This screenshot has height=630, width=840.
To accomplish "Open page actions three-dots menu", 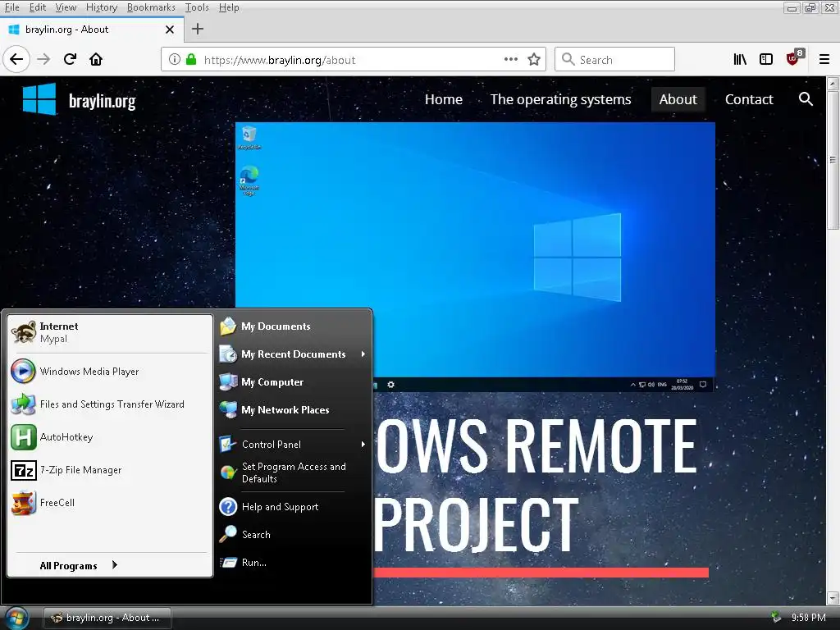I will click(510, 59).
